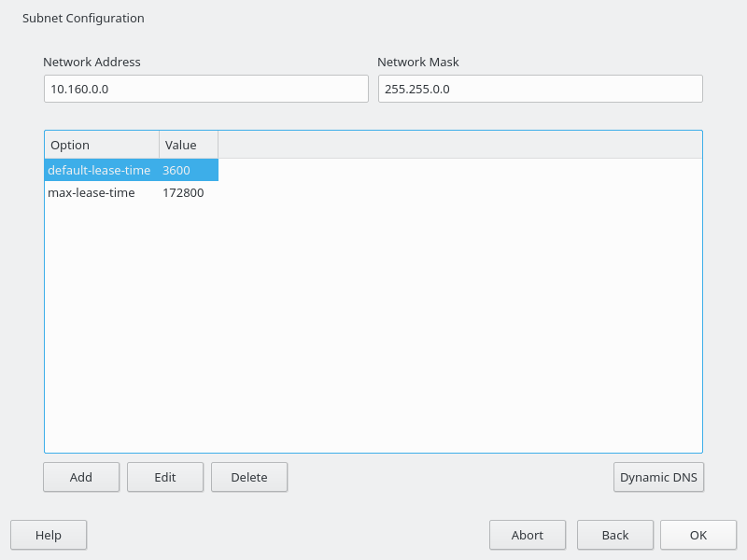The height and width of the screenshot is (560, 747).
Task: Click the Network Address input field
Action: pos(205,89)
